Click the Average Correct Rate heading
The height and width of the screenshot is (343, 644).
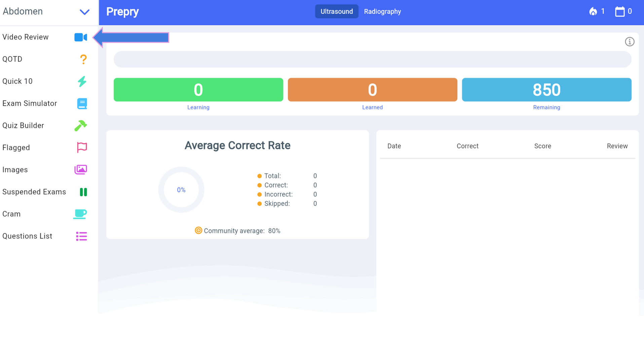pos(237,145)
